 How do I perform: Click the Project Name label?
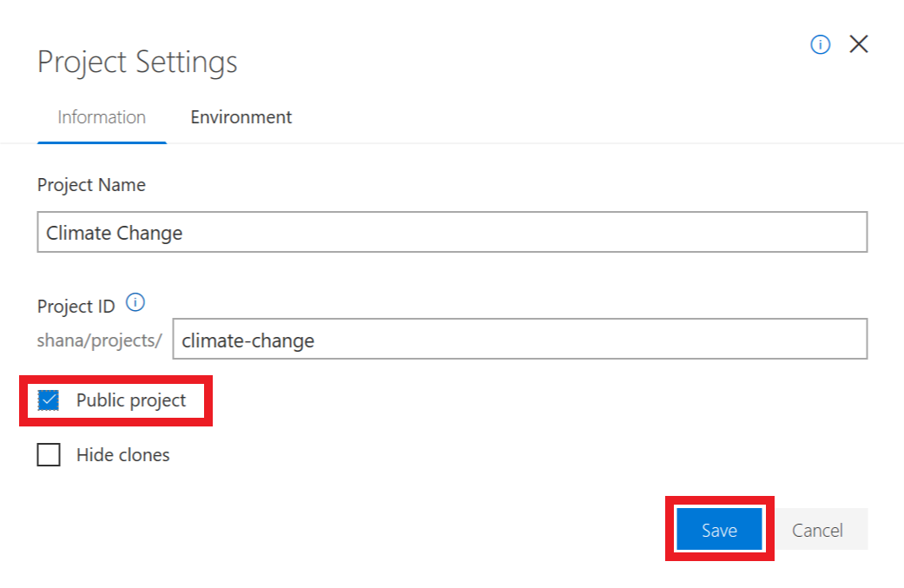pyautogui.click(x=91, y=185)
